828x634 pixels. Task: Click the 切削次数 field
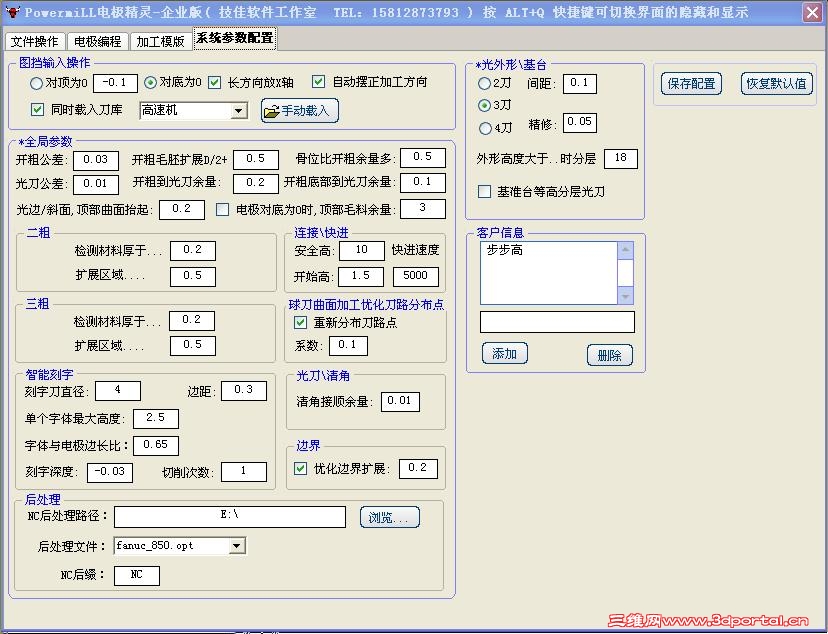[243, 471]
